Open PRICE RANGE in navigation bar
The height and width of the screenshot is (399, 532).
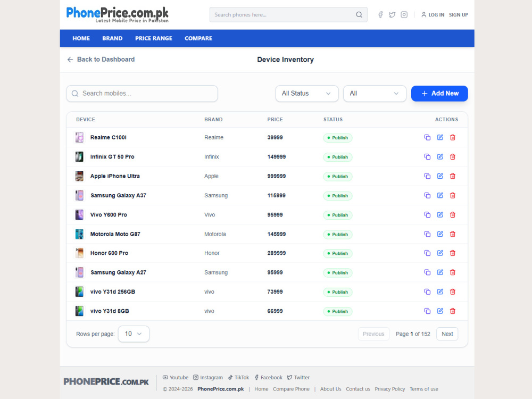[154, 38]
